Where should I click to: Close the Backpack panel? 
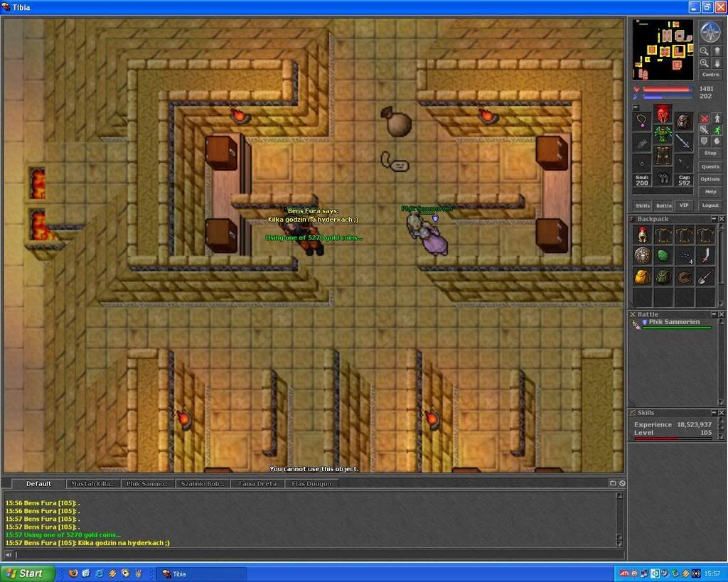tap(722, 219)
